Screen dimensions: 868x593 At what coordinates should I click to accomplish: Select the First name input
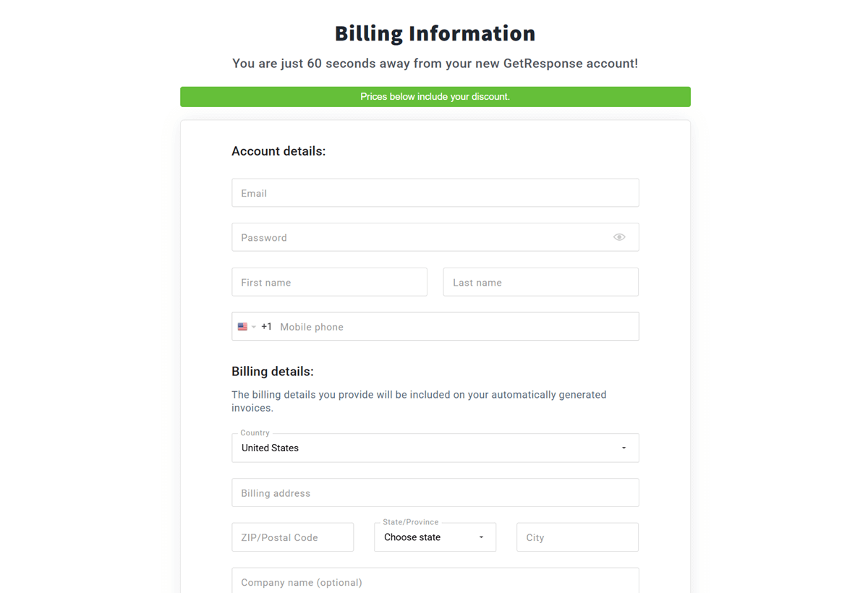point(329,281)
